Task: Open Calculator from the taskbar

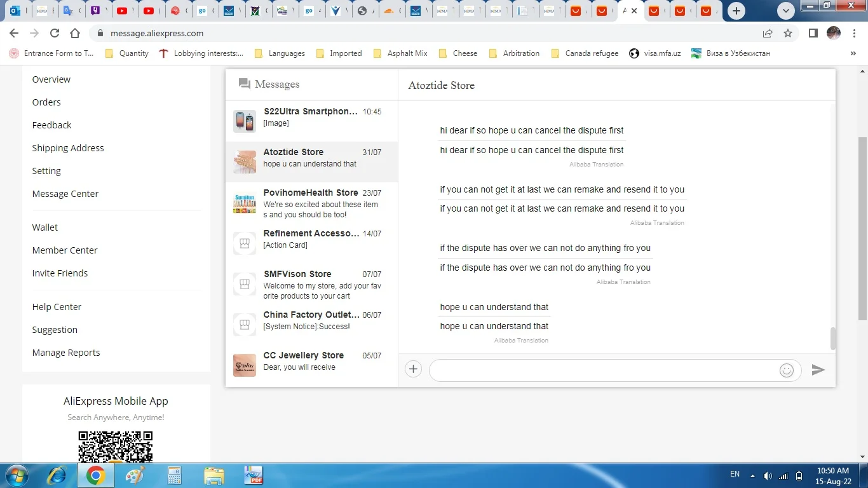Action: pos(174,475)
